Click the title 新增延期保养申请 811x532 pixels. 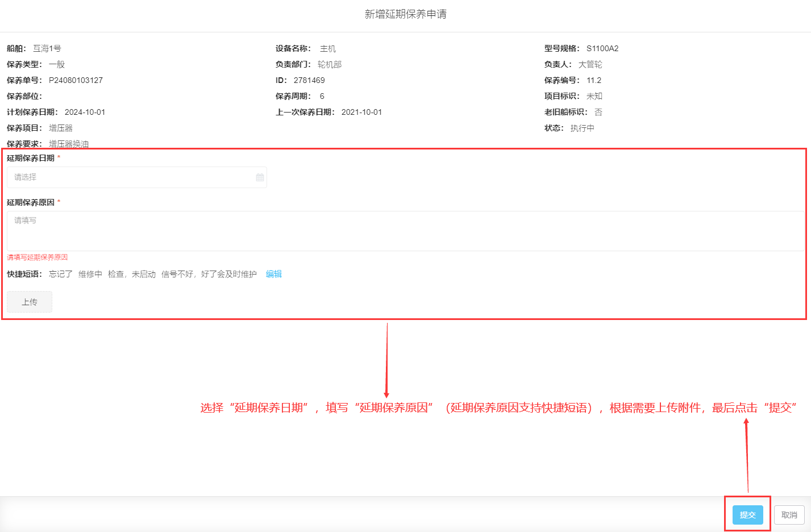[x=405, y=14]
